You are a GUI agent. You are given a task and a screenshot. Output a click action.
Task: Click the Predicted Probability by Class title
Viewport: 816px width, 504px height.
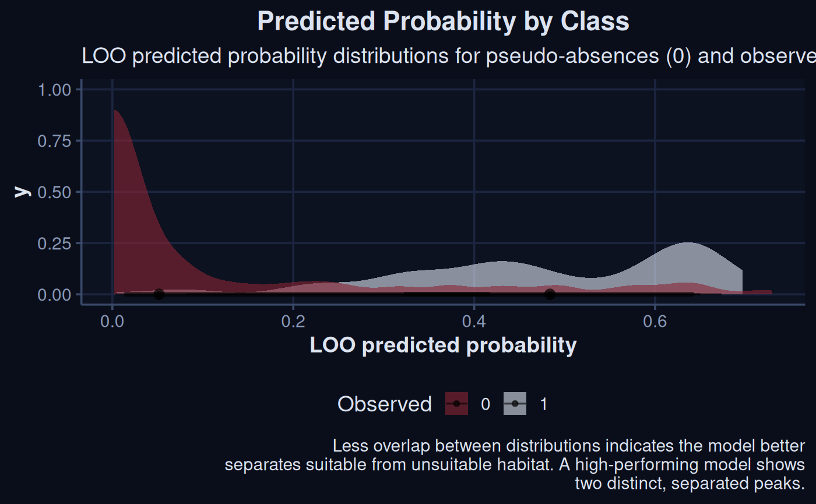(443, 22)
